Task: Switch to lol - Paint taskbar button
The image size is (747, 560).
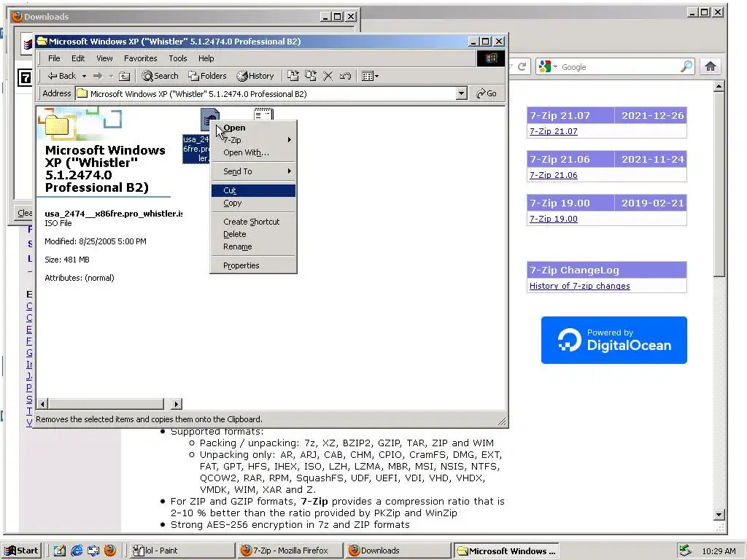Action: 182,551
